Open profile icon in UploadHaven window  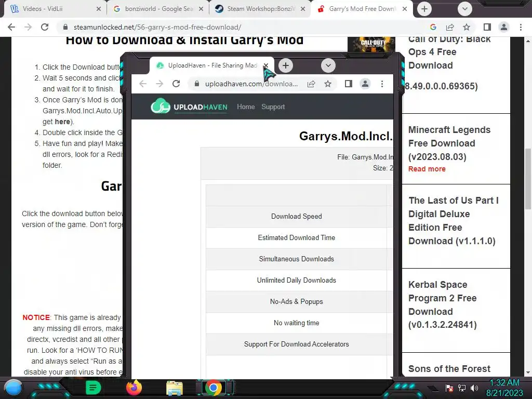pos(365,84)
